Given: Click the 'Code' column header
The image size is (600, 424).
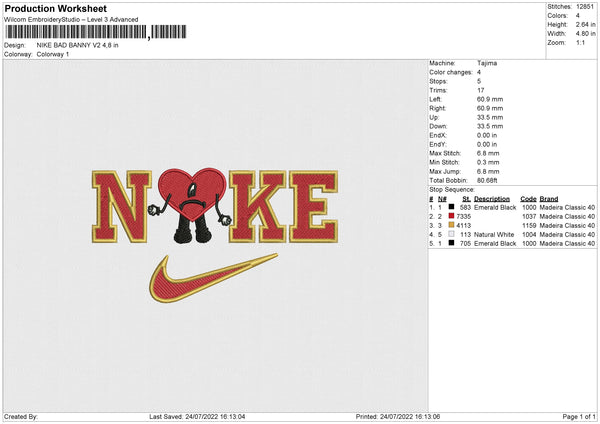Looking at the screenshot, I should coord(528,199).
